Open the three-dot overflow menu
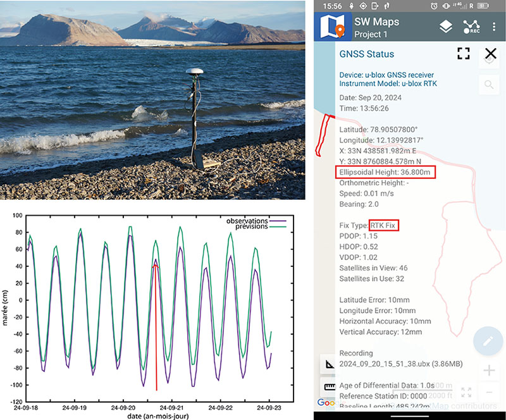Screen dimensions: 506x420 [494, 27]
